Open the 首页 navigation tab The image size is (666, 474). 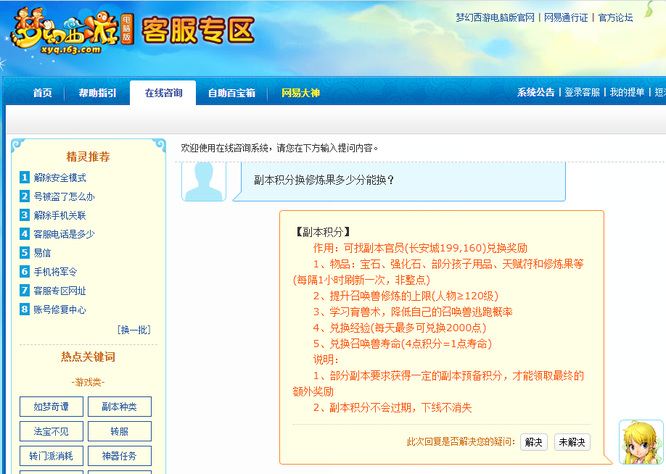(x=42, y=93)
